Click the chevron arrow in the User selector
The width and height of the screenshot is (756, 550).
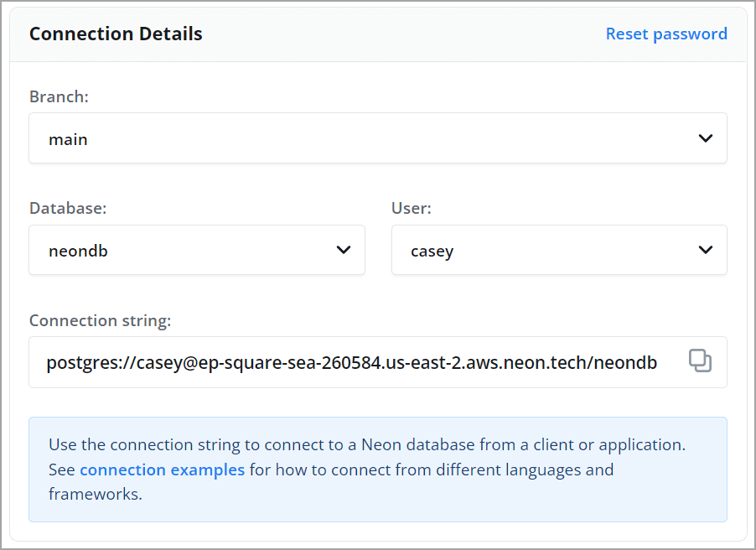coord(706,250)
